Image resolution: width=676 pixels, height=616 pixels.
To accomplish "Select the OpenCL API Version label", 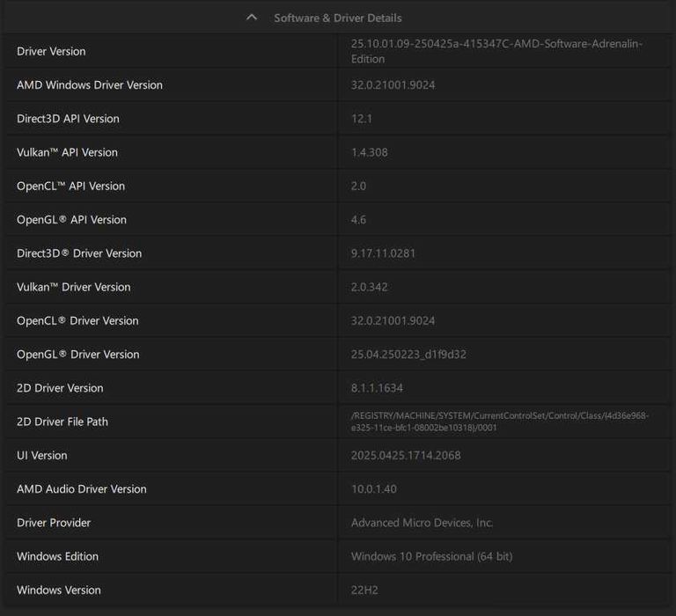I will (70, 186).
